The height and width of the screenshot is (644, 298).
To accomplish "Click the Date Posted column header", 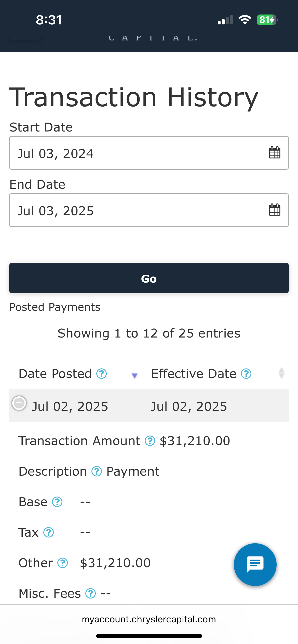I will [x=55, y=374].
